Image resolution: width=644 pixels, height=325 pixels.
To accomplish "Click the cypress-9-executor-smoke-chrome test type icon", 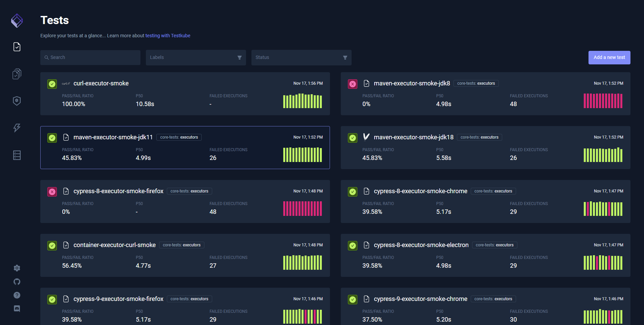I will pyautogui.click(x=367, y=299).
